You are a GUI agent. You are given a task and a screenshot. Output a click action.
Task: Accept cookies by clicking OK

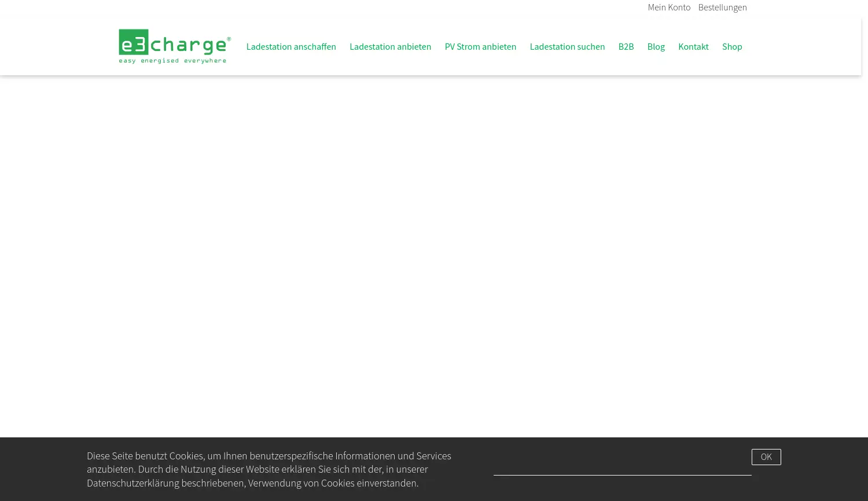pyautogui.click(x=766, y=456)
